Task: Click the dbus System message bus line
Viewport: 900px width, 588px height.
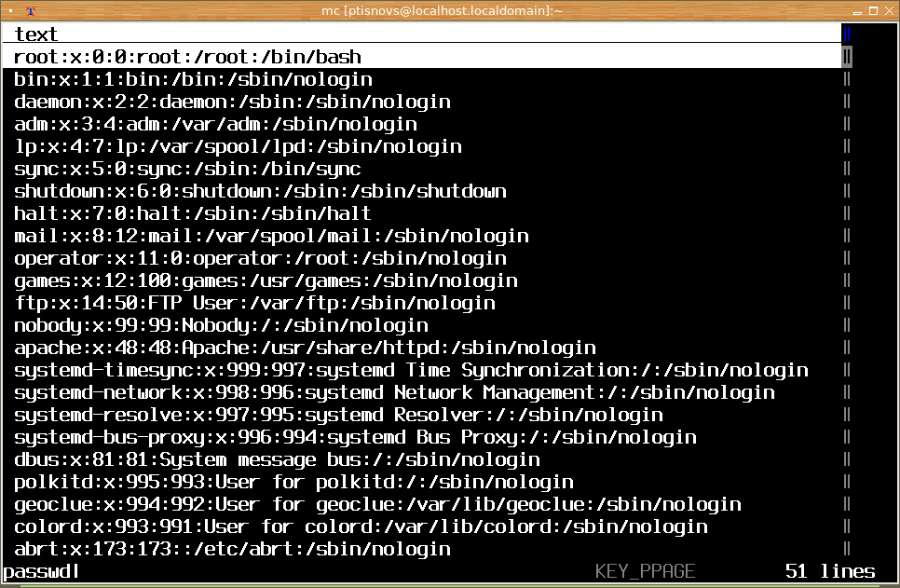Action: coord(278,460)
